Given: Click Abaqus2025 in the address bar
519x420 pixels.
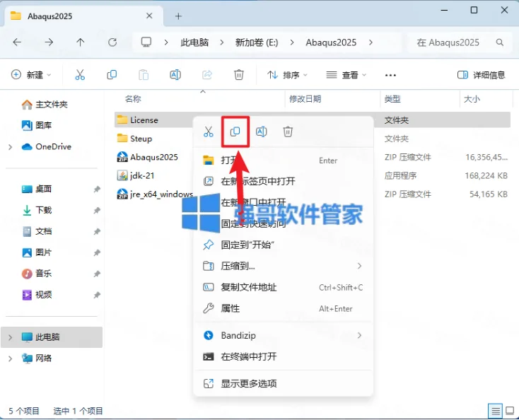Looking at the screenshot, I should (331, 42).
